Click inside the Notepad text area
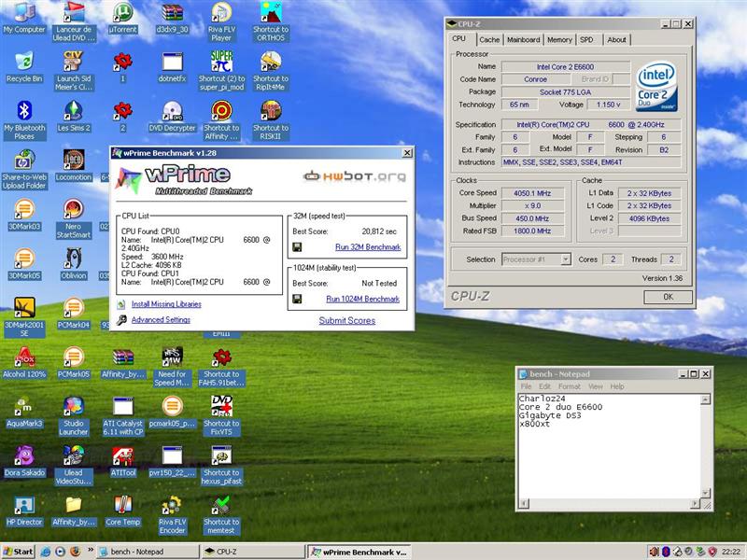 click(x=610, y=446)
